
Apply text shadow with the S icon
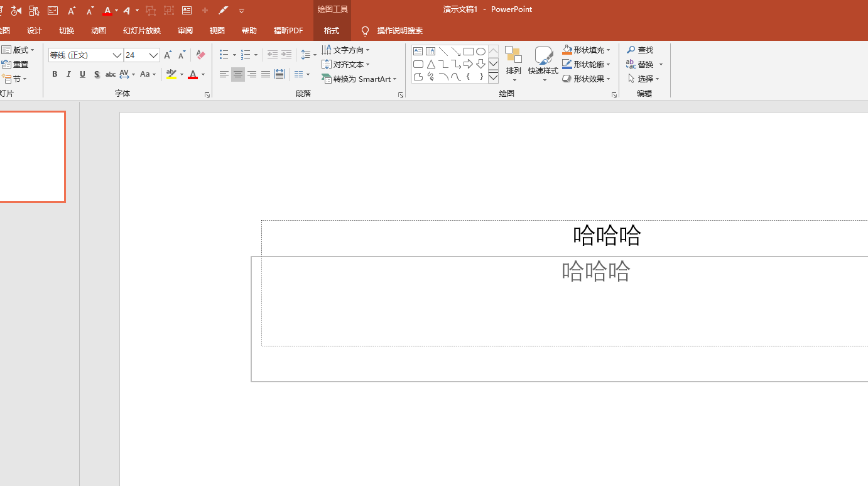(x=97, y=74)
